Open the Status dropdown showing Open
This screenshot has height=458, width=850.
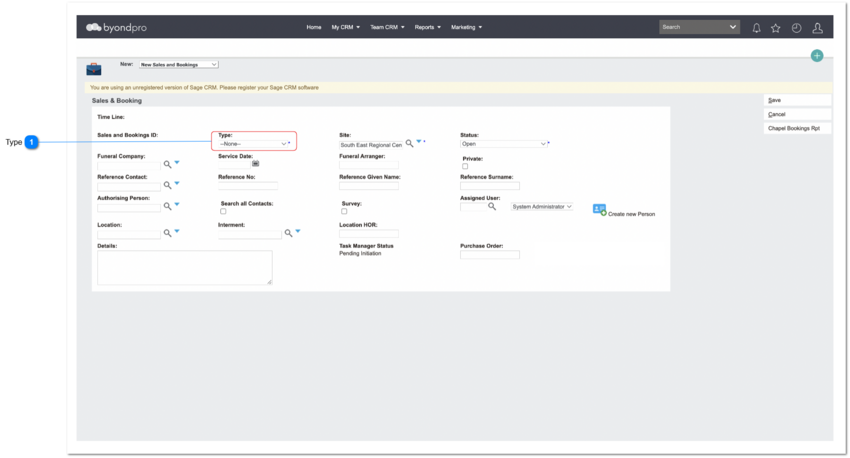[504, 144]
